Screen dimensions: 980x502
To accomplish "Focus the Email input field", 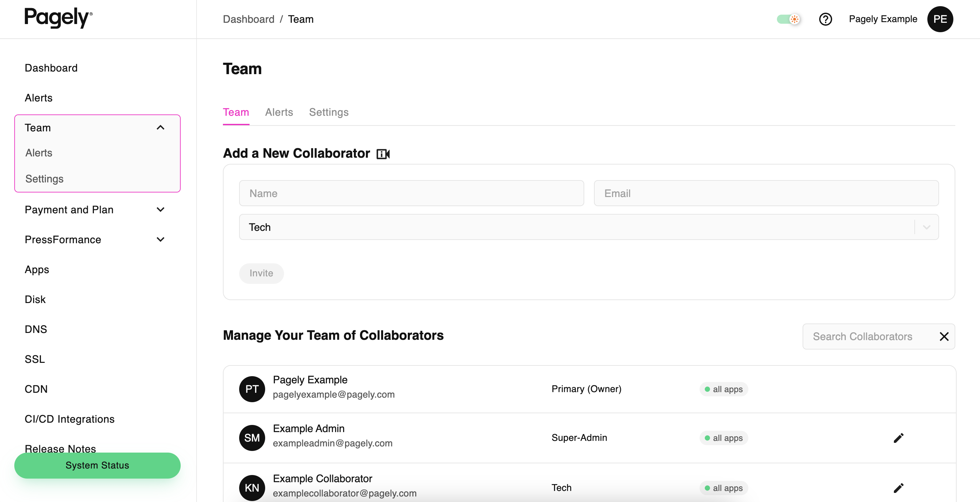I will point(766,193).
